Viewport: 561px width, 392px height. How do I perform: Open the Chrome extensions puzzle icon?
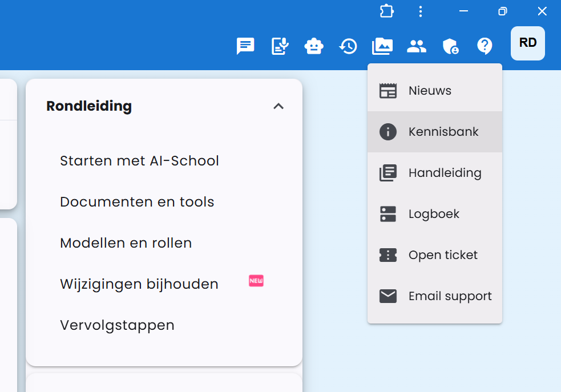coord(386,11)
